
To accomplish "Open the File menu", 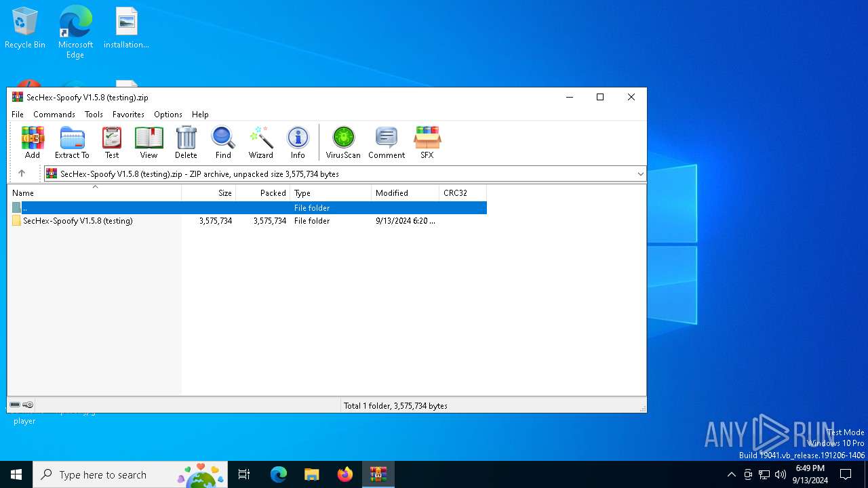I will click(x=18, y=115).
